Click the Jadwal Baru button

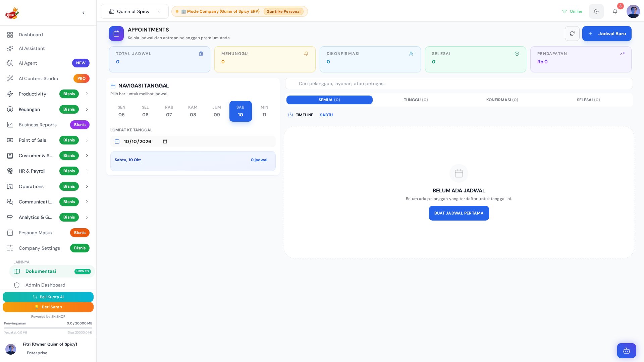point(607,34)
